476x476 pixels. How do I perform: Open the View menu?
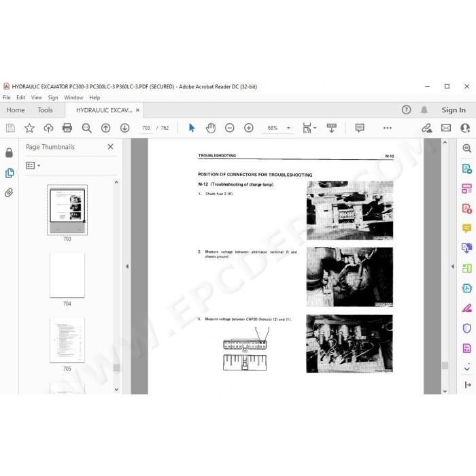click(x=37, y=97)
